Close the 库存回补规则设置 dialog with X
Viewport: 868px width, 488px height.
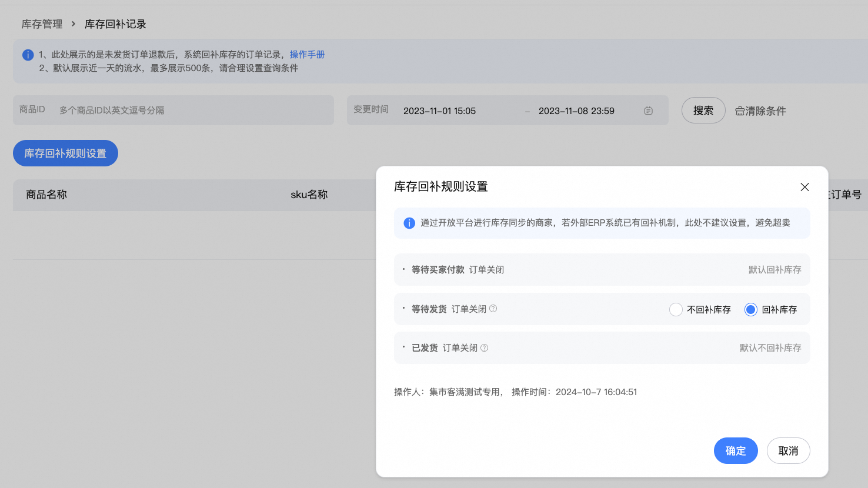pos(804,187)
